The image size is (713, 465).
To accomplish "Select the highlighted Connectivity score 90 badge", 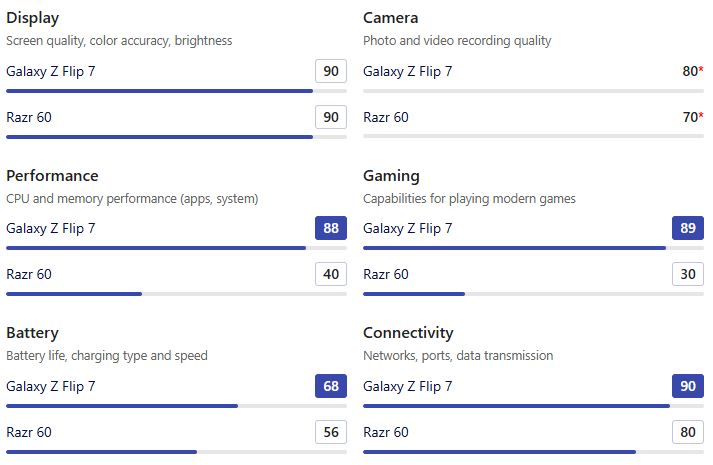I will tap(688, 386).
